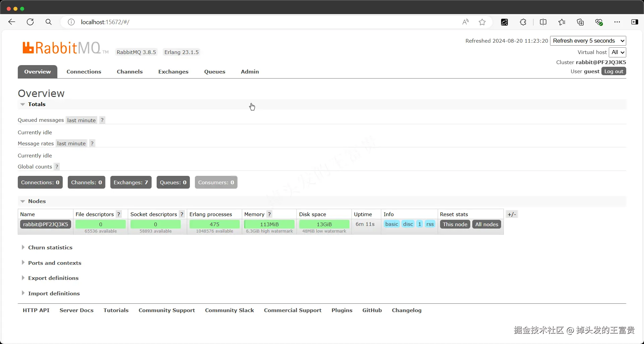Screen dimensions: 644x344
Task: Reset stats for All nodes
Action: (487, 224)
